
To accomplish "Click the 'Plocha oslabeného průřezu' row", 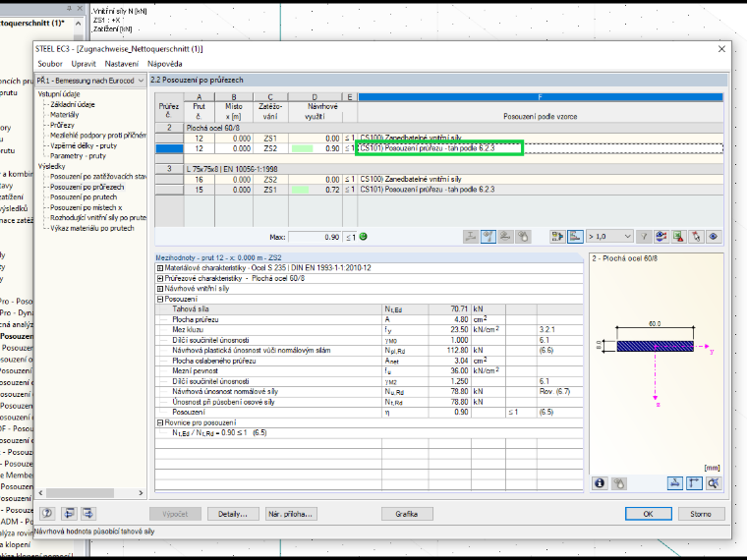I will coord(369,361).
